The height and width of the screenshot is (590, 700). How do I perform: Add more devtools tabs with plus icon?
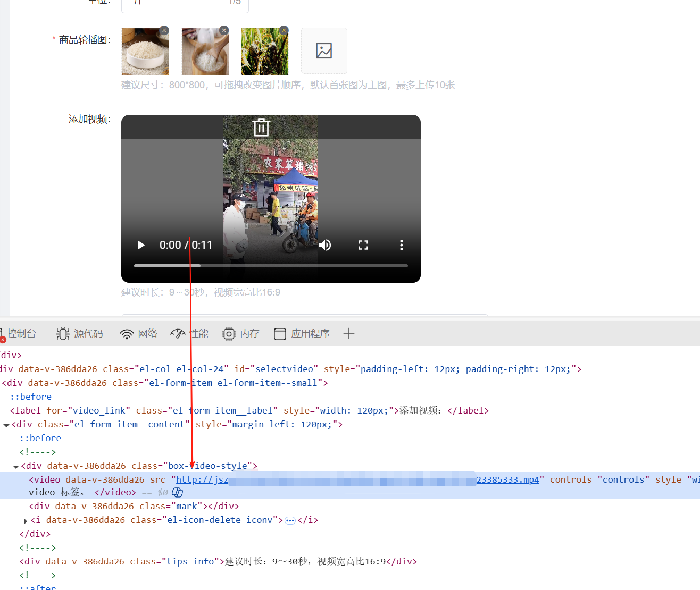pos(349,334)
